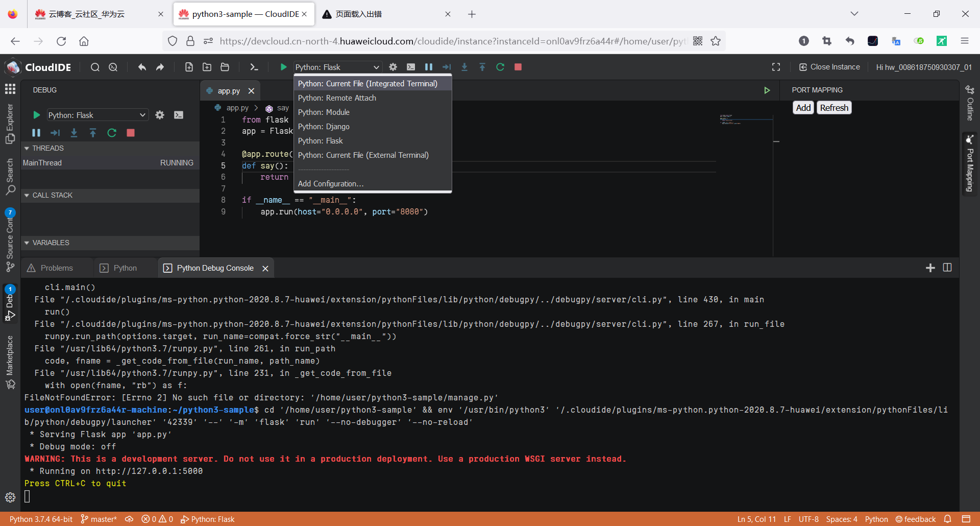Screen dimensions: 980x526
Task: Toggle split terminal layout icon
Action: click(947, 268)
